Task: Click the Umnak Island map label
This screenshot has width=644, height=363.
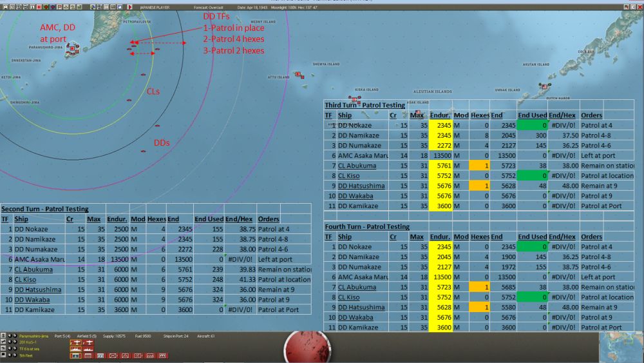Action: coord(507,90)
